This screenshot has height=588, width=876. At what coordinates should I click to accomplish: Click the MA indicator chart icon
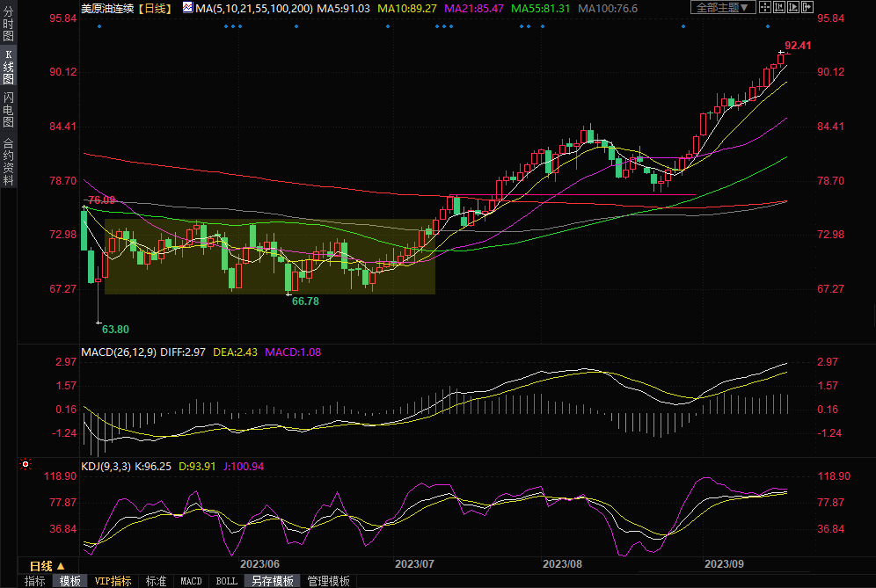188,8
